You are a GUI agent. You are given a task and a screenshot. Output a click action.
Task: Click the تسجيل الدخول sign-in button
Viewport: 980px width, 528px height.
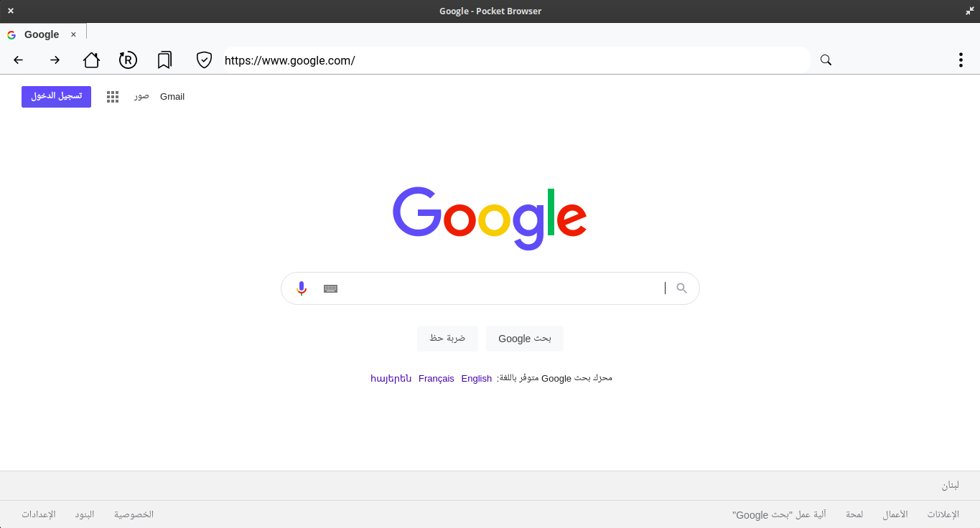coord(56,97)
